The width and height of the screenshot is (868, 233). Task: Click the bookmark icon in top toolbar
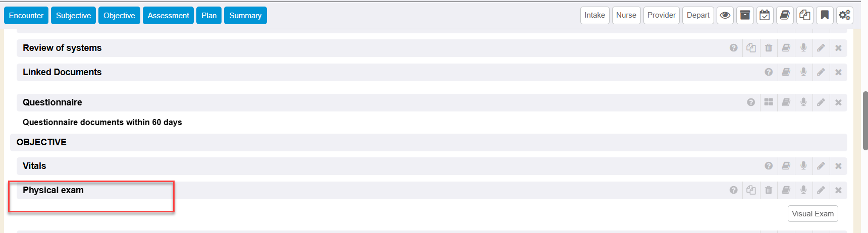(x=825, y=15)
